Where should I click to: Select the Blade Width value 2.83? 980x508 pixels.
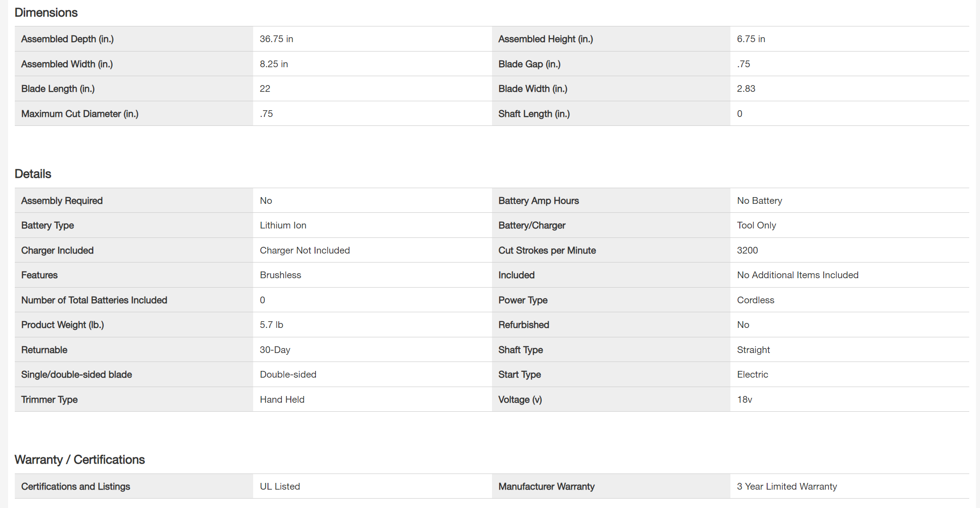(746, 89)
